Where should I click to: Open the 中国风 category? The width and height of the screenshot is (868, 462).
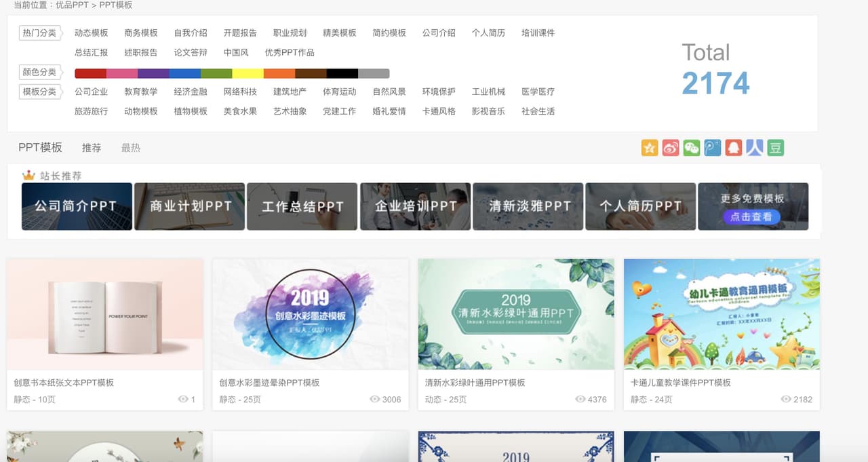coord(237,52)
